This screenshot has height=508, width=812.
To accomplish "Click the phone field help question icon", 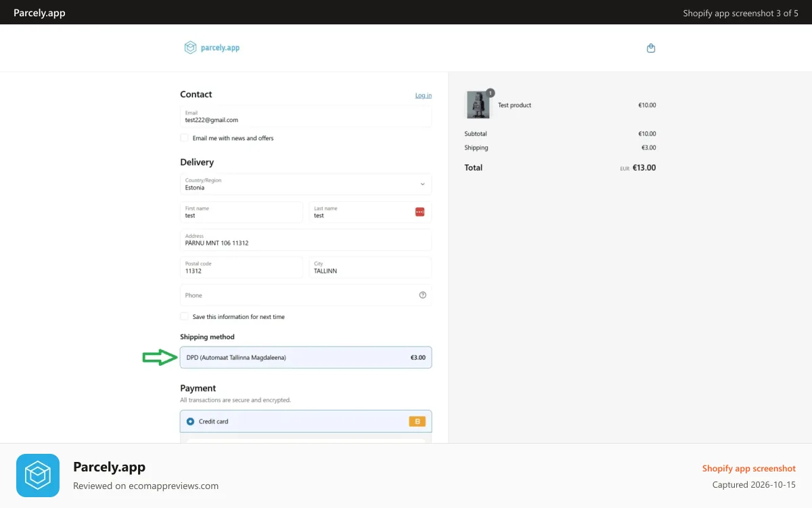I will (x=423, y=295).
